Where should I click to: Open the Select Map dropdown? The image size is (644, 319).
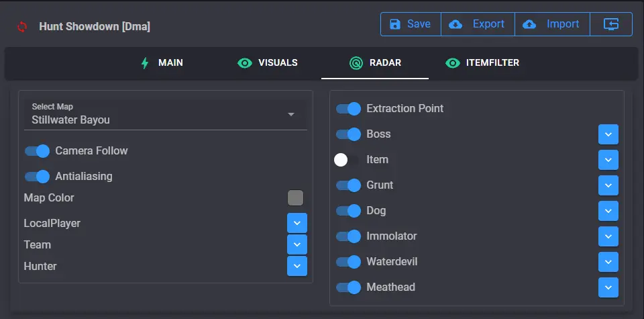click(166, 115)
